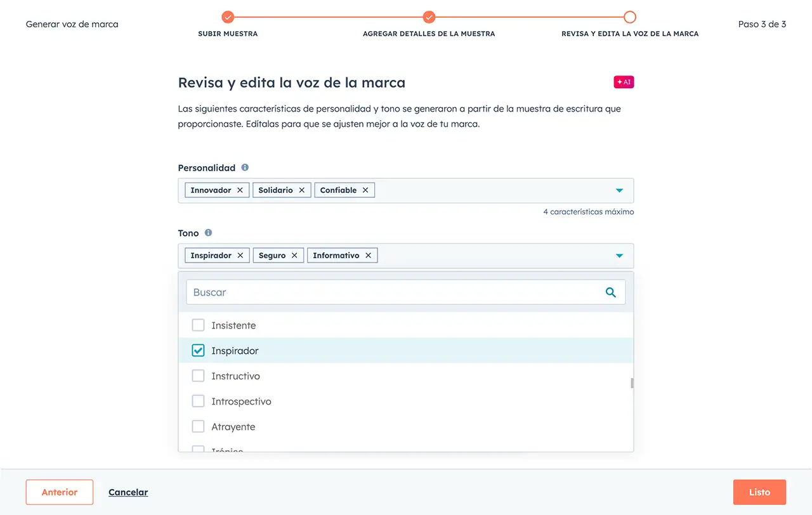Click the Personalidad info icon
Image resolution: width=812 pixels, height=515 pixels.
click(x=245, y=167)
